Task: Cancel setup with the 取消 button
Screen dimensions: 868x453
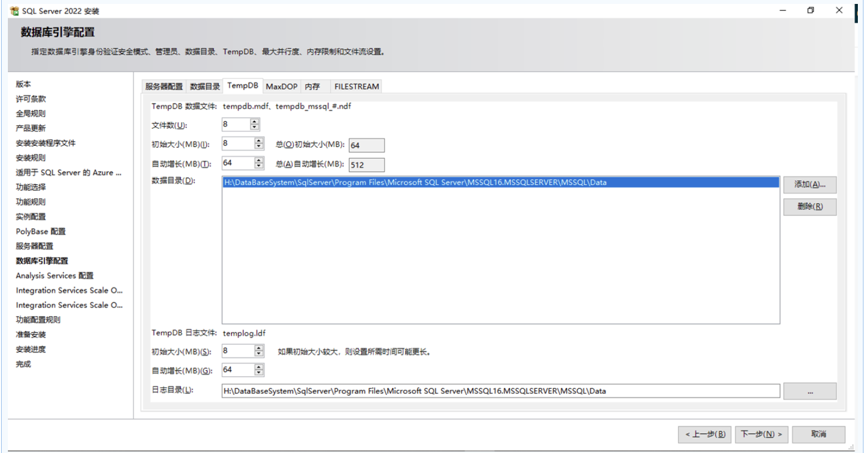Action: [819, 434]
